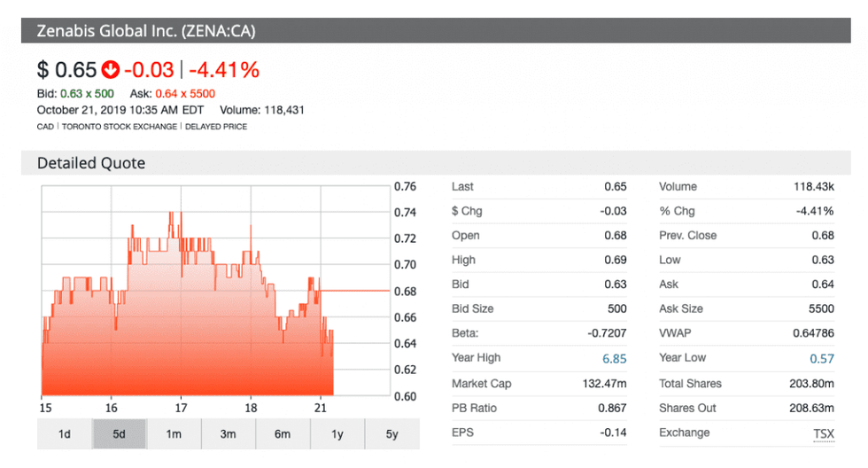Switch chart to 1m range
The height and width of the screenshot is (468, 868).
pyautogui.click(x=174, y=433)
